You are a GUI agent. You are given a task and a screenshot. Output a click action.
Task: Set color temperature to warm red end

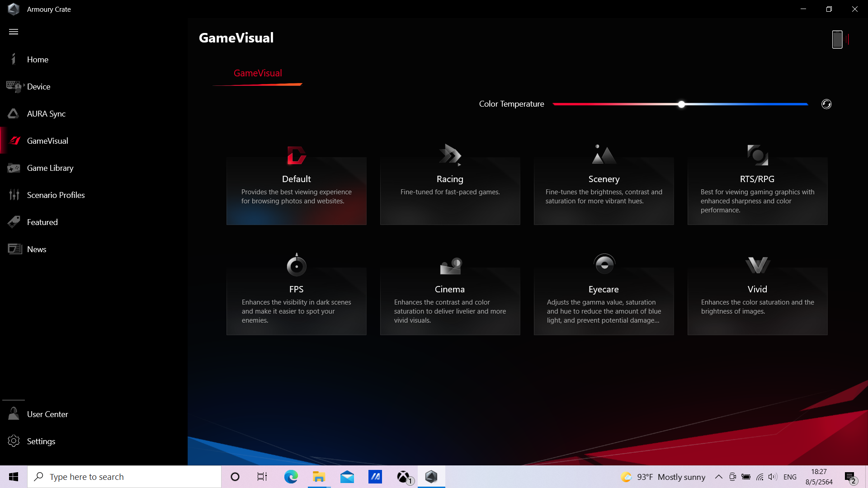pyautogui.click(x=554, y=104)
